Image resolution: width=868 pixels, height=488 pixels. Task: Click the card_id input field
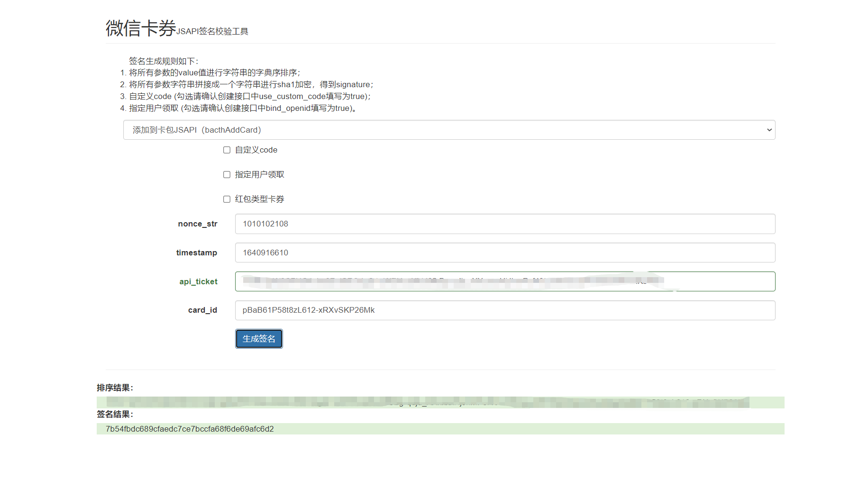pos(505,310)
